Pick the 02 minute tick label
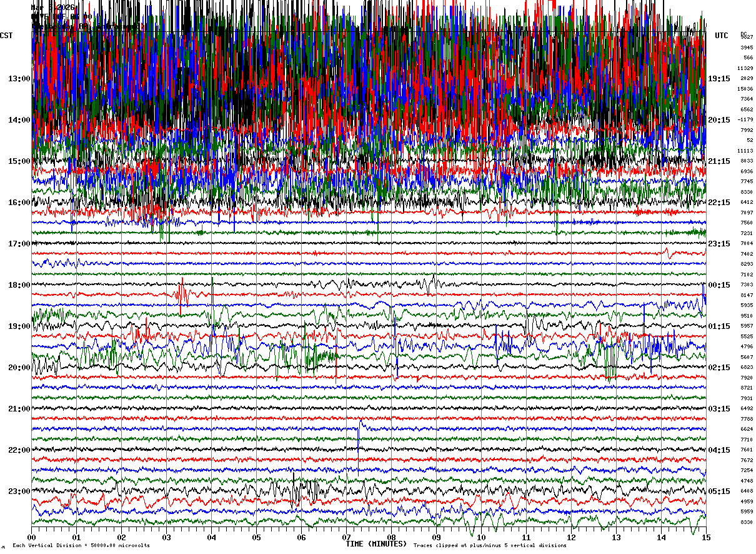Image resolution: width=756 pixels, height=554 pixels. click(121, 537)
